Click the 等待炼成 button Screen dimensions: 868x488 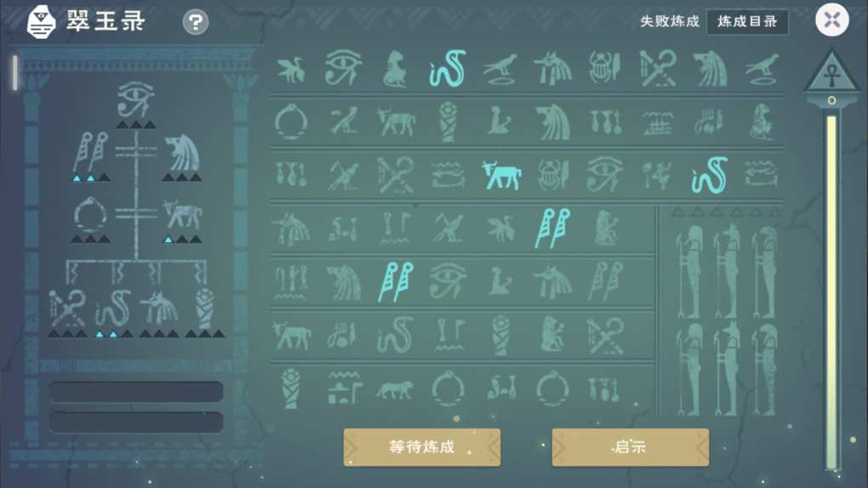[x=422, y=447]
